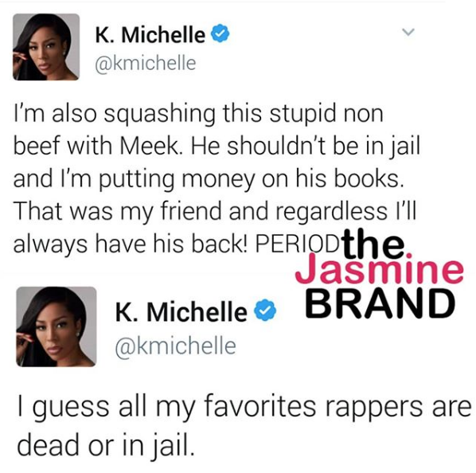Click the word "PERIOD" in the first tweet
476x473 pixels.
298,244
